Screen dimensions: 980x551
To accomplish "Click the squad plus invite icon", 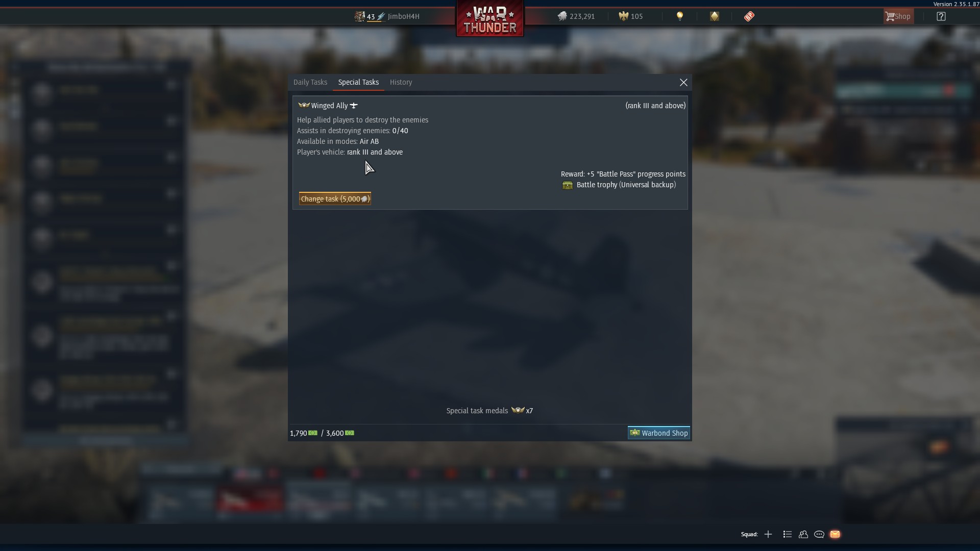I will click(x=768, y=534).
